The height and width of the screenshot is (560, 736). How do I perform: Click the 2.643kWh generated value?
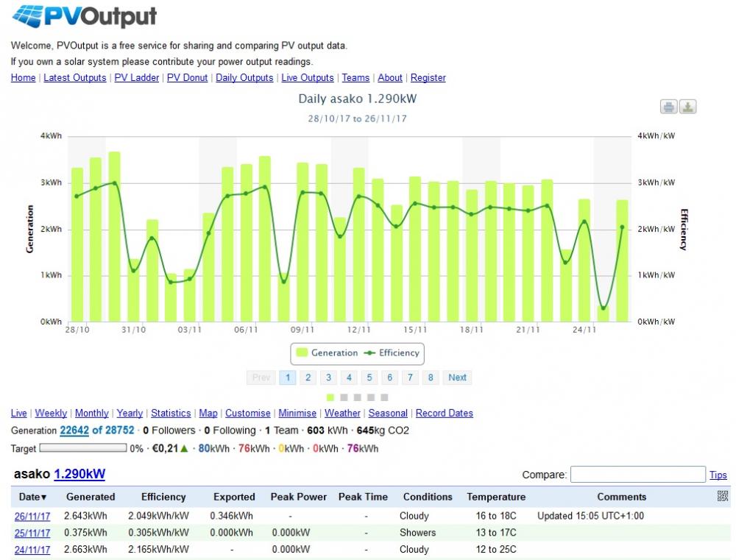pos(85,516)
